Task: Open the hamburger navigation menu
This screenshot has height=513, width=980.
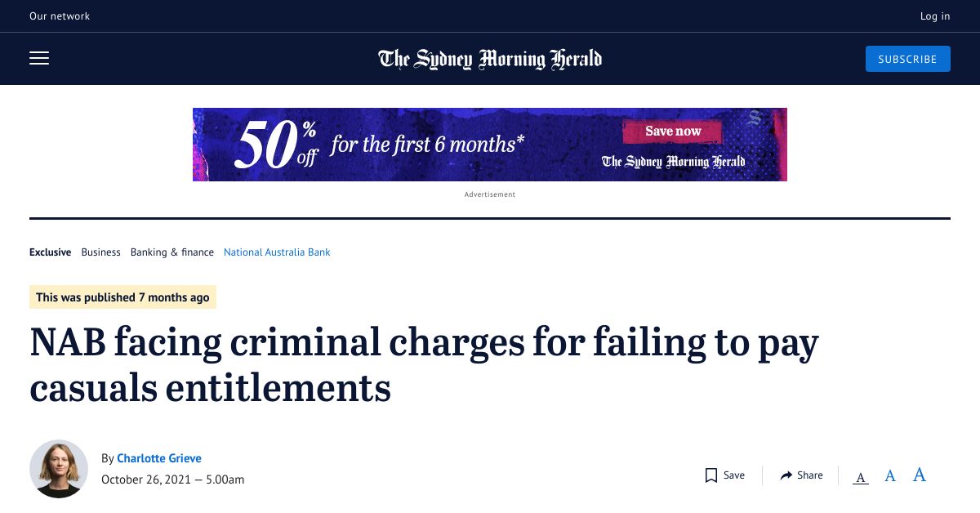Action: (x=39, y=58)
